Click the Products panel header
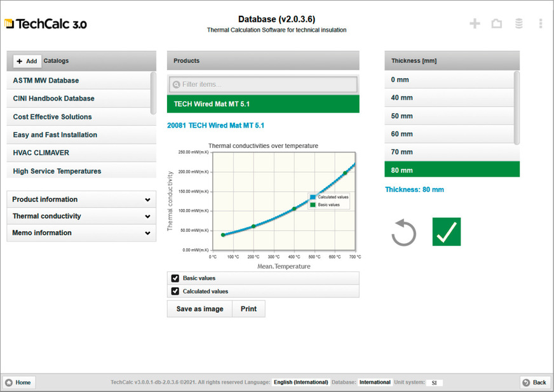Viewport: 554px width, 392px height. tap(263, 60)
